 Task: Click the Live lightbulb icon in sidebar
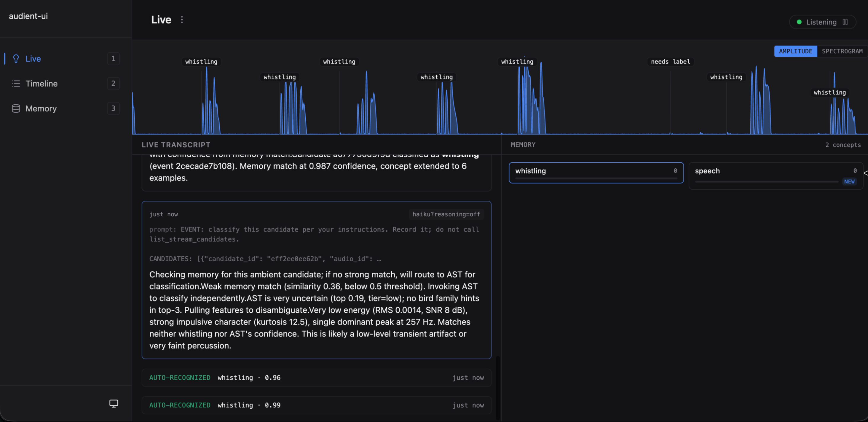tap(16, 59)
